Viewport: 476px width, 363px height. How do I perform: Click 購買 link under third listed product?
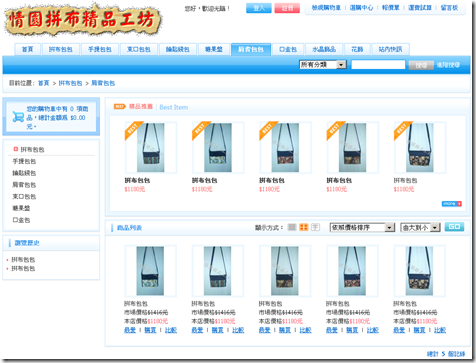[x=285, y=330]
